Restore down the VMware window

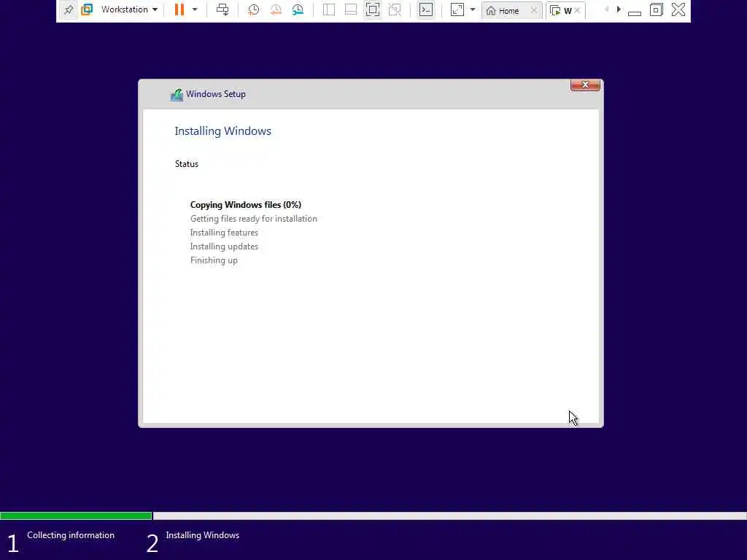coord(657,9)
